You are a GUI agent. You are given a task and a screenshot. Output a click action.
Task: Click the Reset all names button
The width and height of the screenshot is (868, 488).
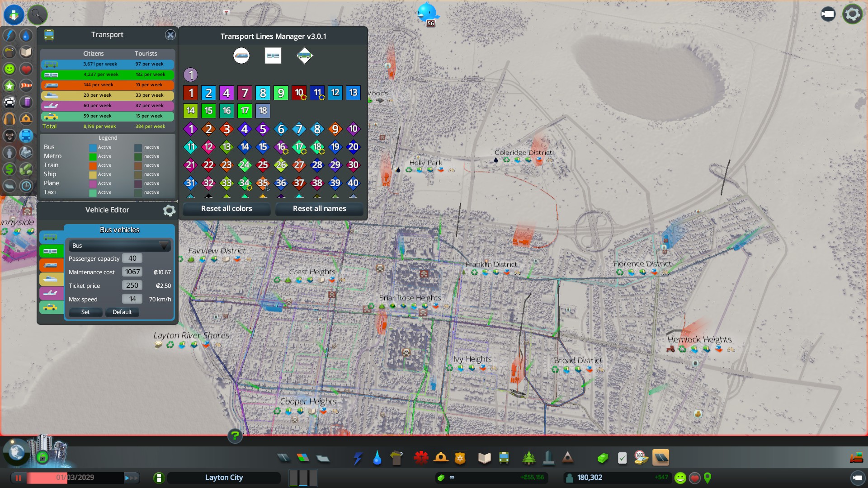pyautogui.click(x=319, y=209)
